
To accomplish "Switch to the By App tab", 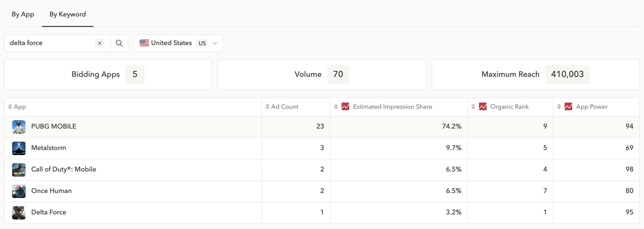I will [x=23, y=14].
